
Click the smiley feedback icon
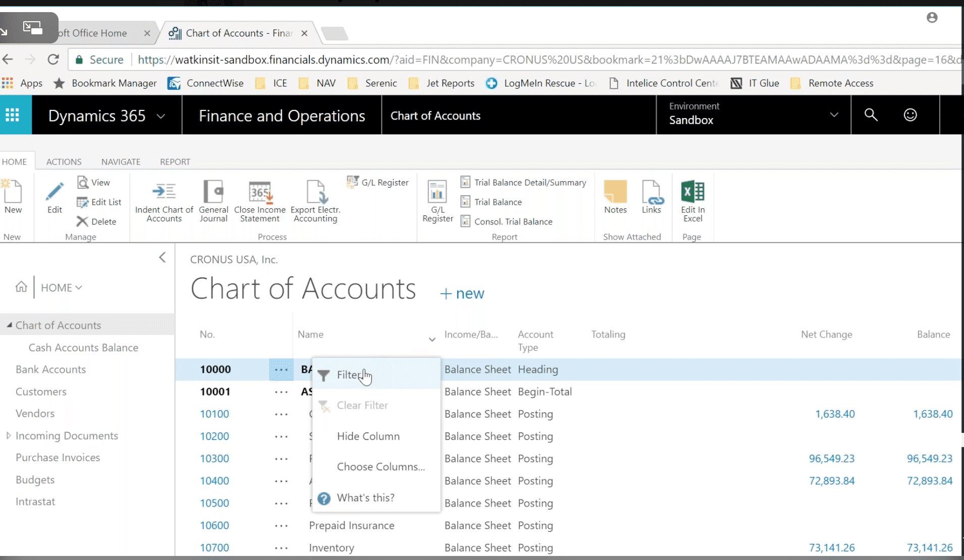(911, 115)
